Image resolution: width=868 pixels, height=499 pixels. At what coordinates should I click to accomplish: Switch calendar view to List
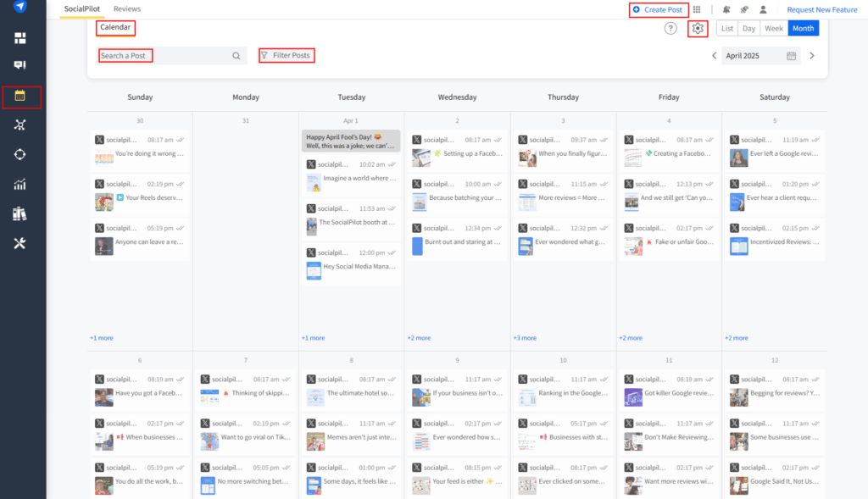727,28
